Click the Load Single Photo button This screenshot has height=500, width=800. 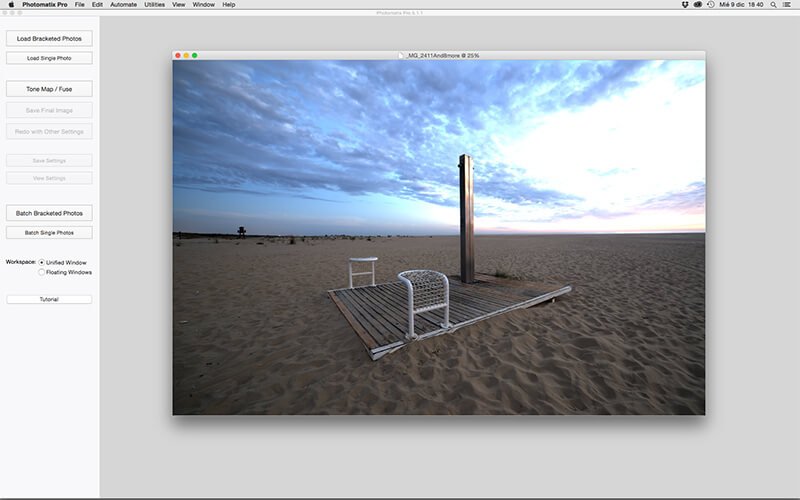(x=49, y=58)
